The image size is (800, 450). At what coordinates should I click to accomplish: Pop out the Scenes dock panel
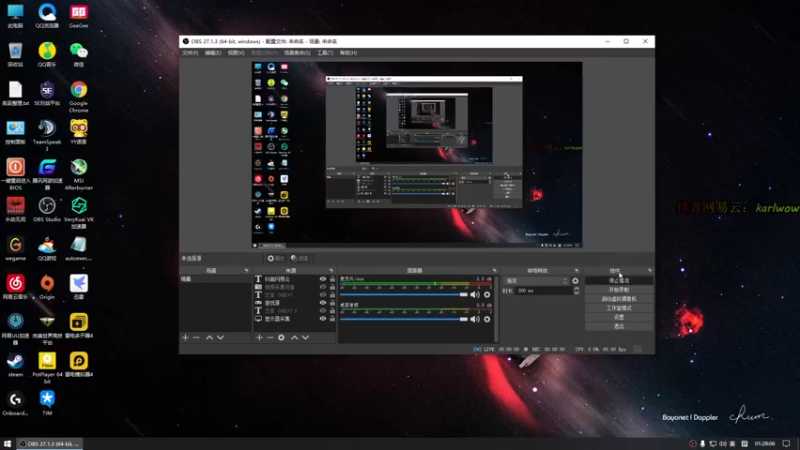click(x=246, y=270)
